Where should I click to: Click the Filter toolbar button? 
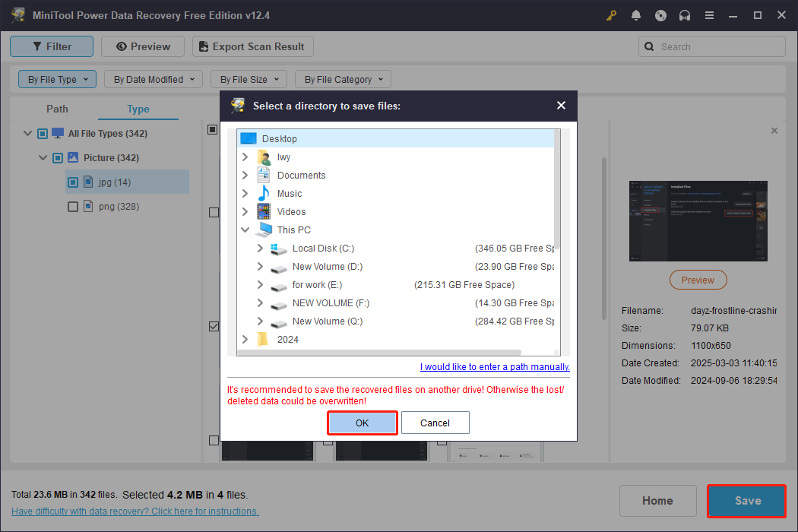(52, 46)
